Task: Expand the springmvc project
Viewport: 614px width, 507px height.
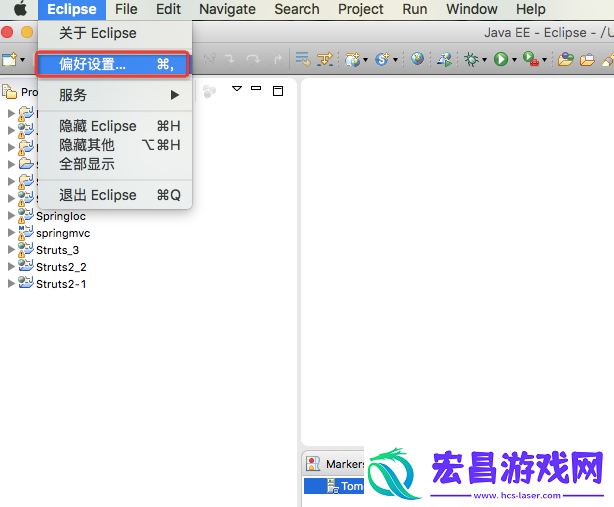Action: point(11,233)
